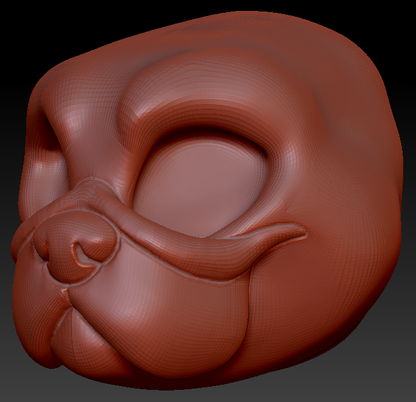The image size is (416, 402).
Task: Click the sculpted nose tip on the model
Action: [x=75, y=246]
